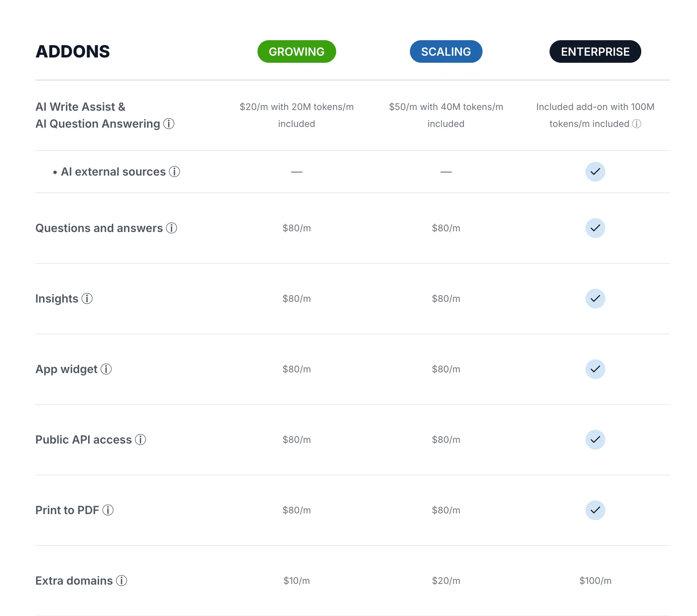This screenshot has width=697, height=616.
Task: Click info icon after Enterprise tokens/m included
Action: 637,124
